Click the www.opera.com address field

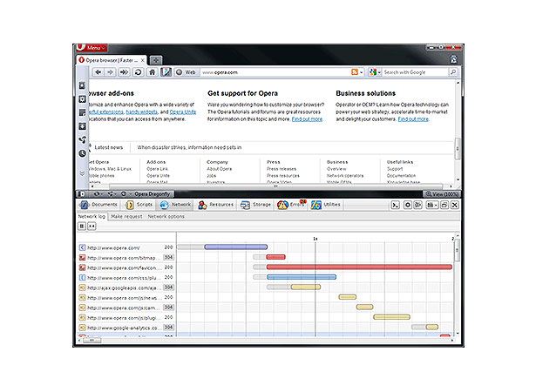(x=275, y=72)
